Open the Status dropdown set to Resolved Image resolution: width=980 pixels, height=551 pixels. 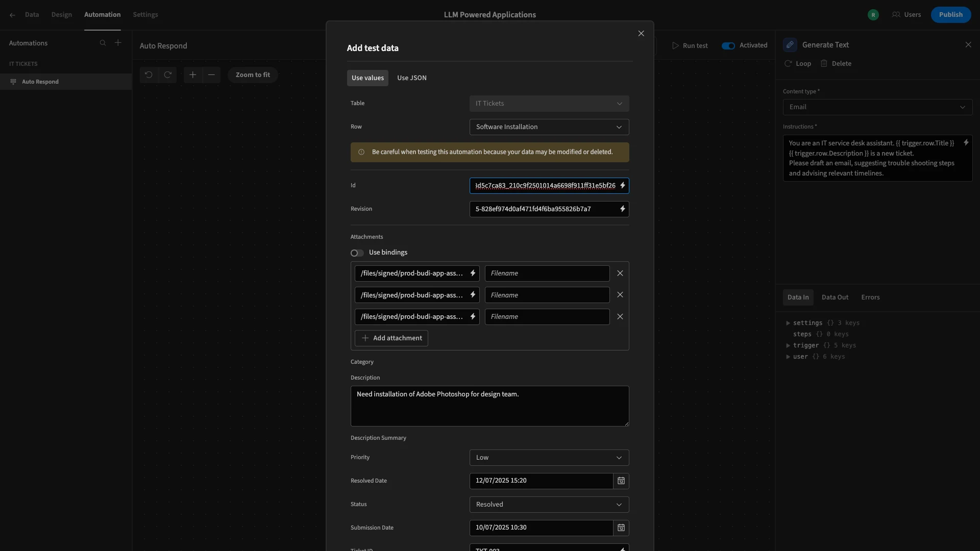pos(549,505)
